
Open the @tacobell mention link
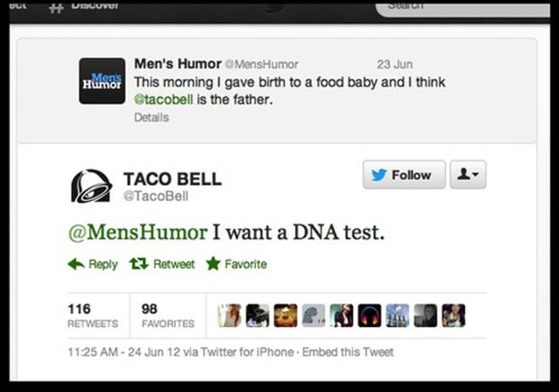[163, 99]
